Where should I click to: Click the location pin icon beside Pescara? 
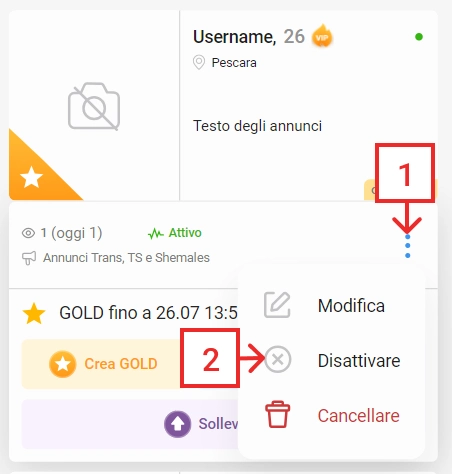[x=199, y=62]
